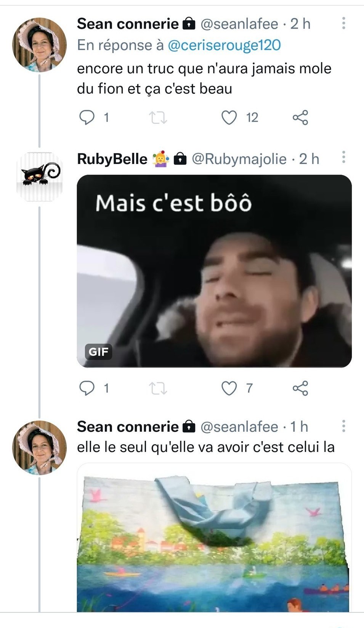This screenshot has height=628, width=364.
Task: Retweet the first Sean connerie tweet
Action: (x=158, y=117)
